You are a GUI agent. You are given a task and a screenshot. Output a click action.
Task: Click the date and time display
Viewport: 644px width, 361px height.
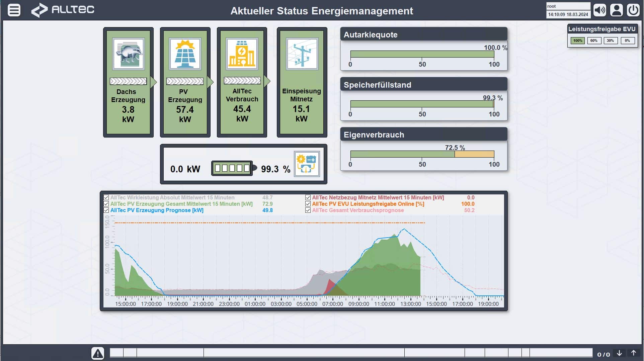coord(568,14)
